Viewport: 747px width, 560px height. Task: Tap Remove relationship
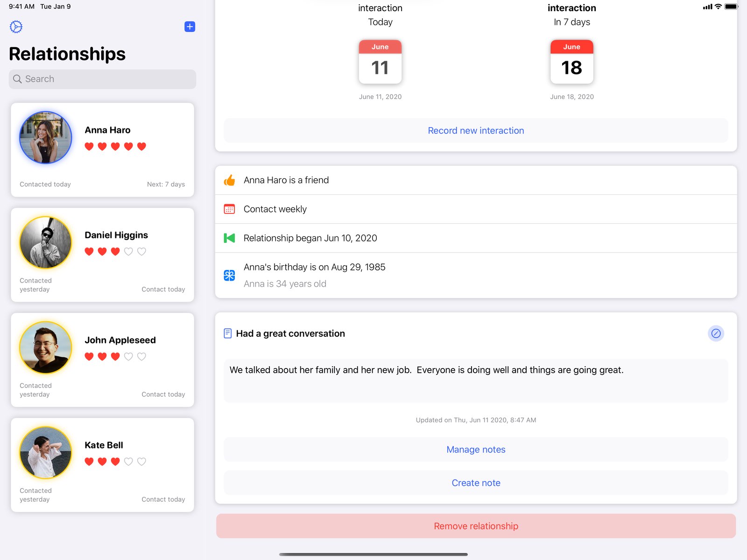pyautogui.click(x=476, y=526)
